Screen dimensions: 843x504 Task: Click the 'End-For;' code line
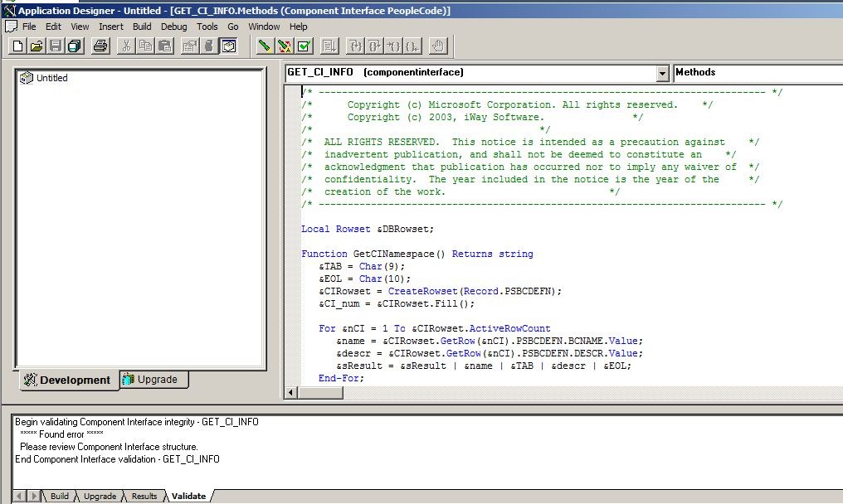(341, 378)
